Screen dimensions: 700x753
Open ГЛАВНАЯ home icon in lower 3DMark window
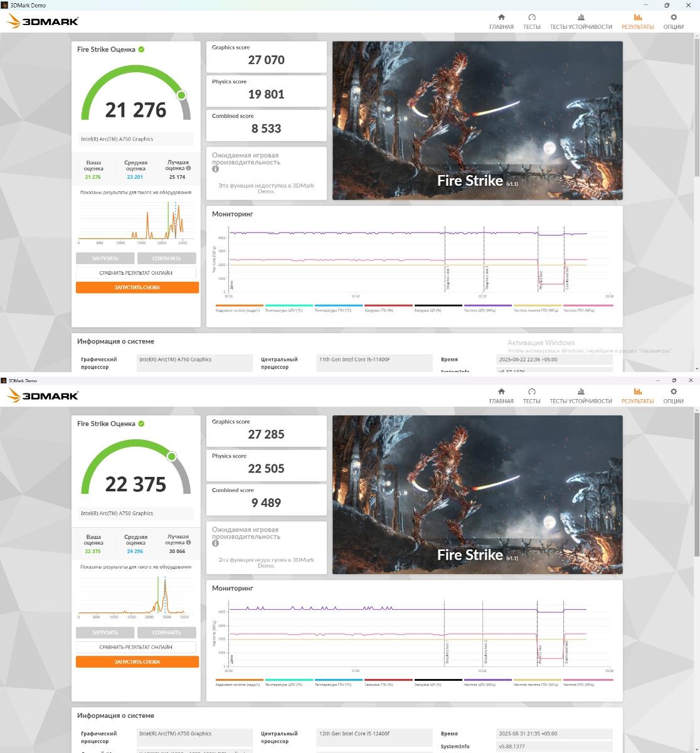[x=501, y=392]
